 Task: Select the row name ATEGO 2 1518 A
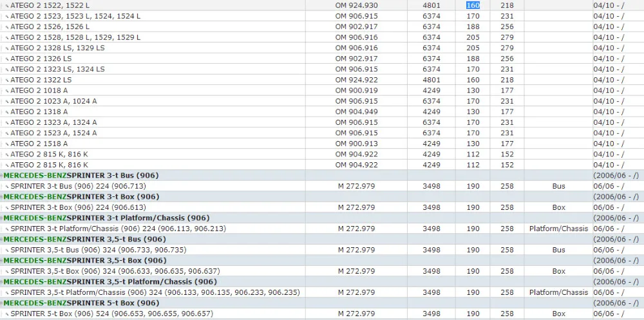39,144
